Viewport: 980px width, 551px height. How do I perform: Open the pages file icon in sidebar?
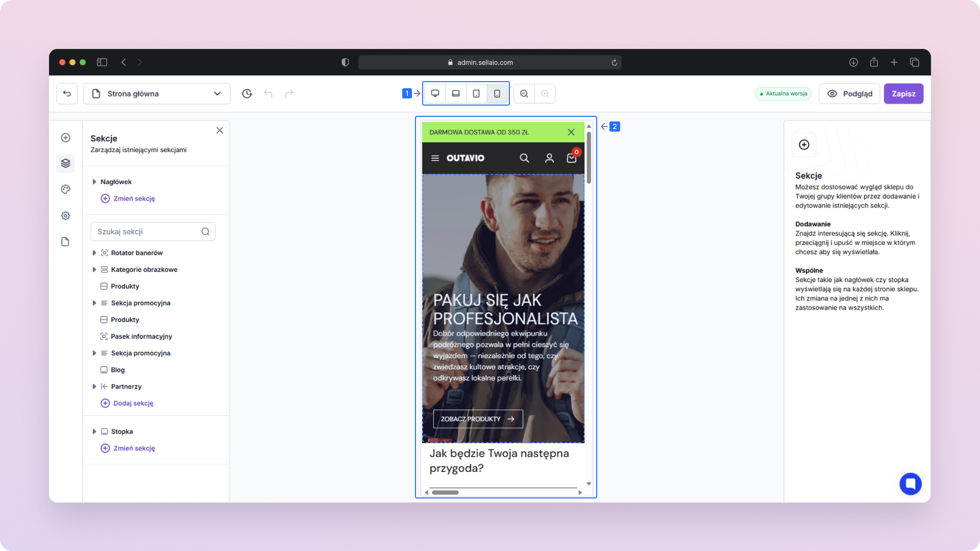tap(65, 242)
